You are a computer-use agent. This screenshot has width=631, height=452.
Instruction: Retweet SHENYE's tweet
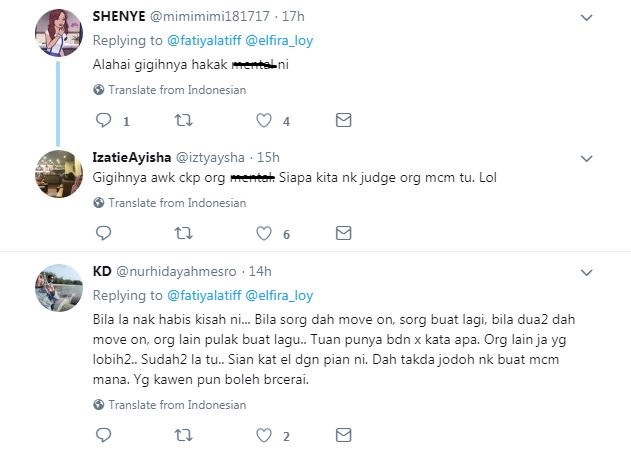183,121
